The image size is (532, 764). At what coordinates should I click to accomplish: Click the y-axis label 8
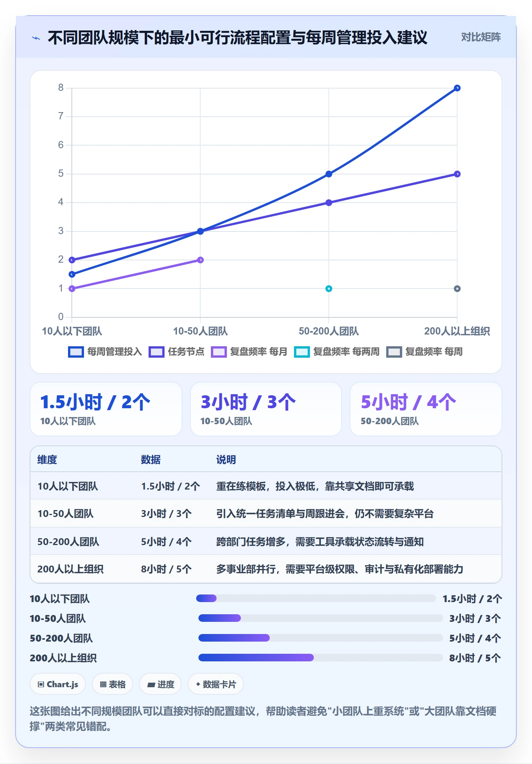click(x=61, y=88)
